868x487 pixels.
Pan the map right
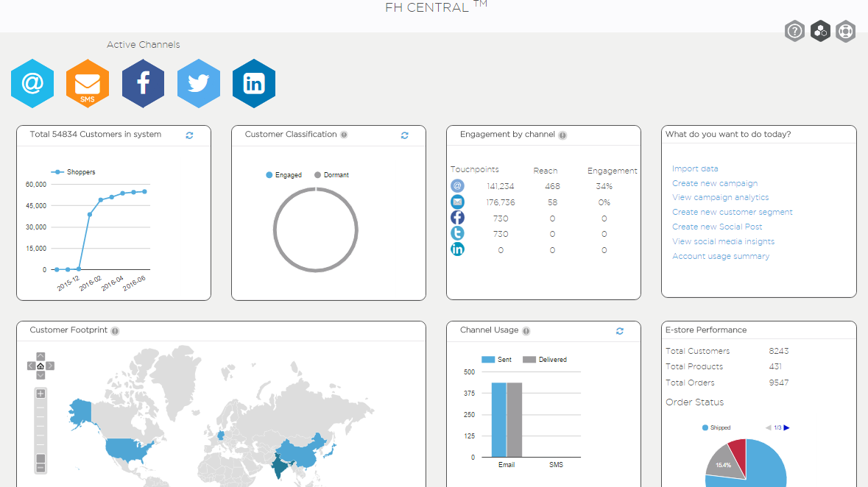click(x=50, y=366)
